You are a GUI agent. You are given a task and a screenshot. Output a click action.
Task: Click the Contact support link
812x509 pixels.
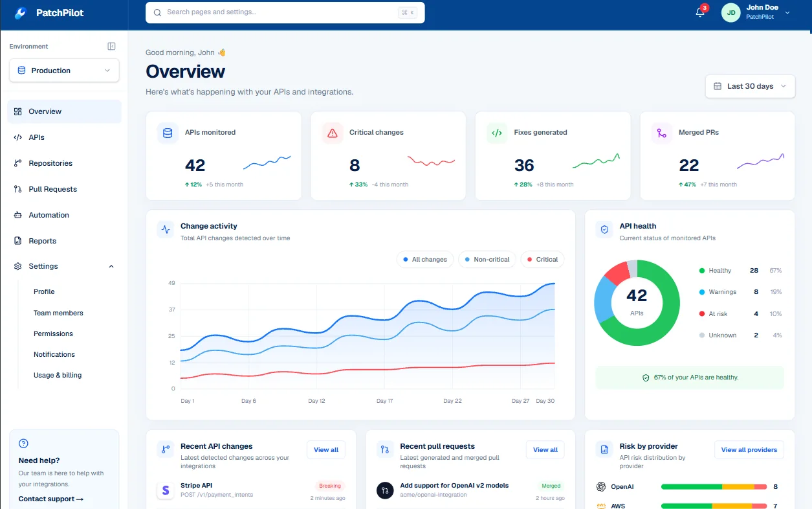coord(51,499)
